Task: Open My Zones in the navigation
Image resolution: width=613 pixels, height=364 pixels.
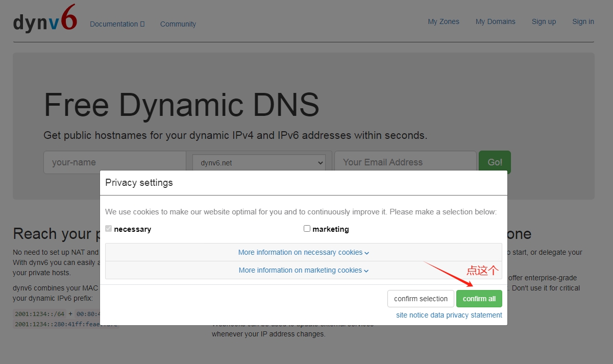Action: point(443,21)
